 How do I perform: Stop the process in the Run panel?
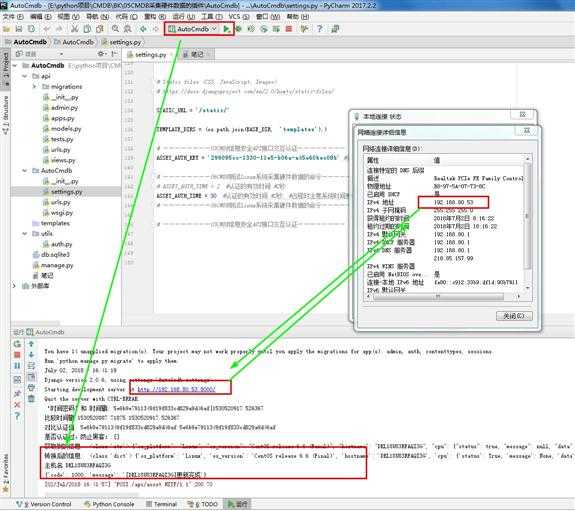17,355
